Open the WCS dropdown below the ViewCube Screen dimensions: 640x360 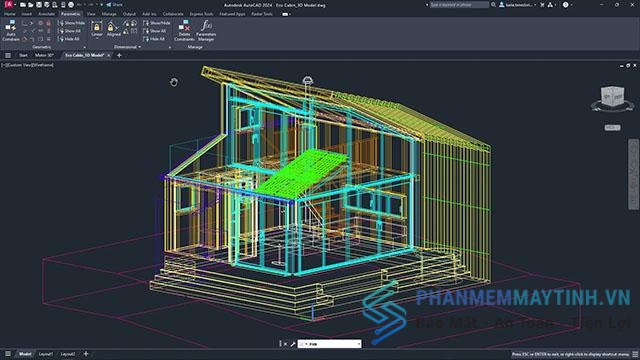pyautogui.click(x=612, y=128)
